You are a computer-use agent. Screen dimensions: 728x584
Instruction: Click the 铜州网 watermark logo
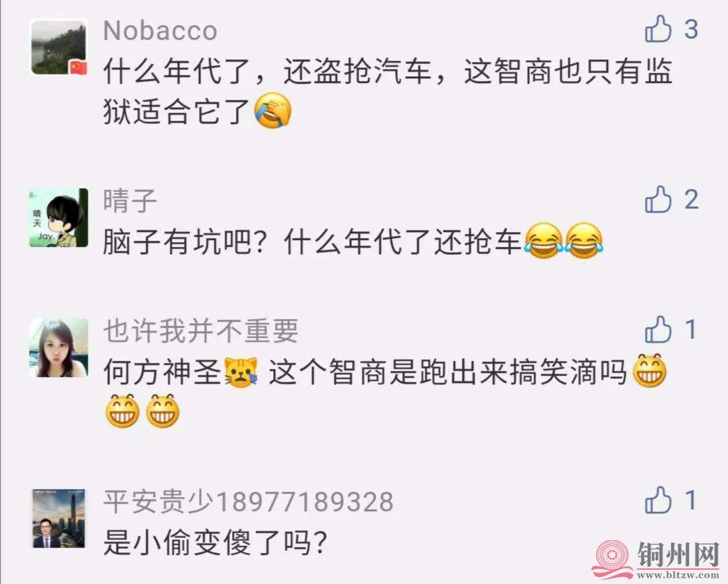[657, 559]
